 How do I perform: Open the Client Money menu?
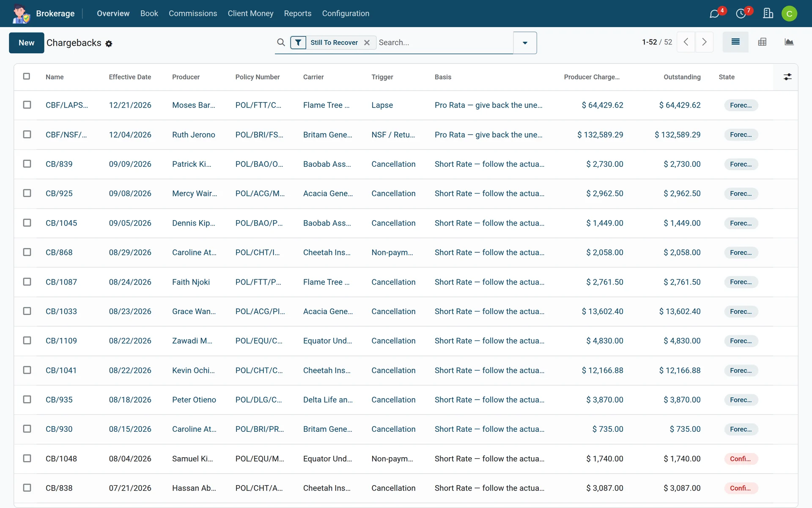[x=250, y=14]
